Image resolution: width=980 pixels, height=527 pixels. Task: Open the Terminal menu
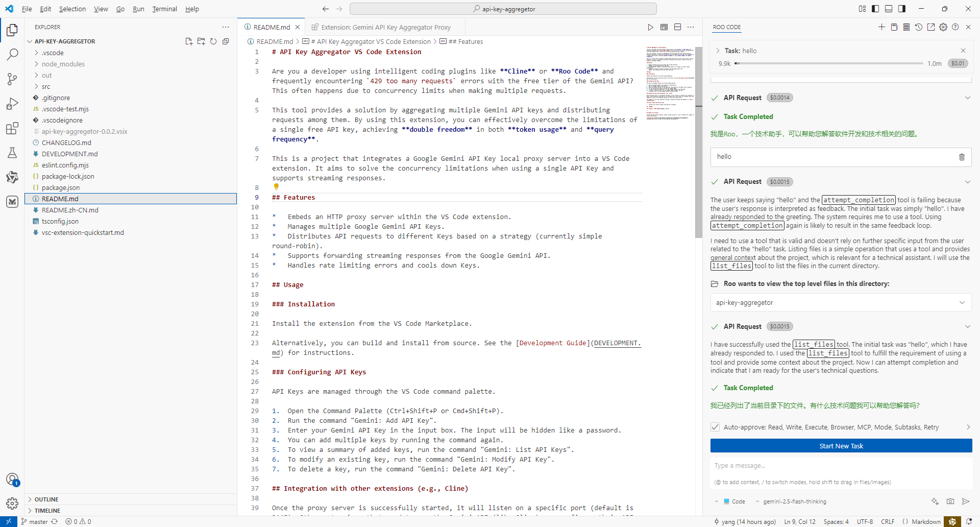point(164,9)
